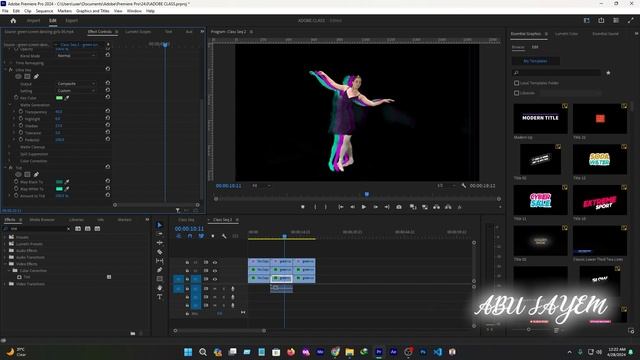Select the Razor tool

[160, 252]
